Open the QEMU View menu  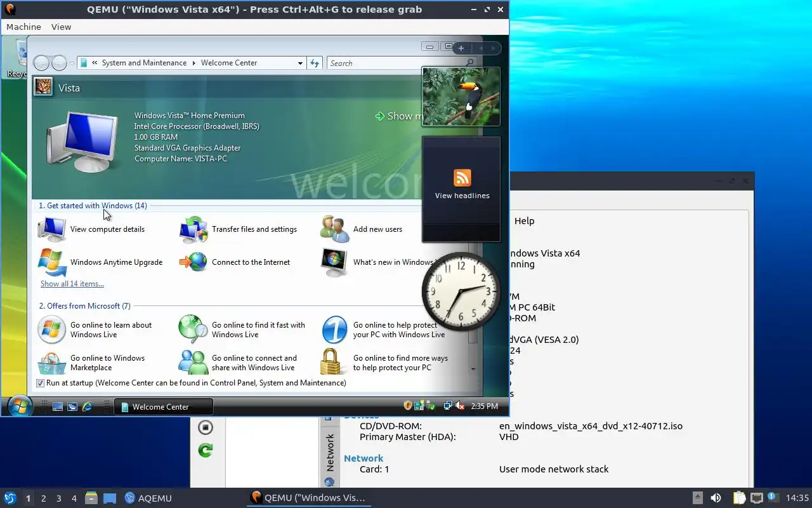61,27
